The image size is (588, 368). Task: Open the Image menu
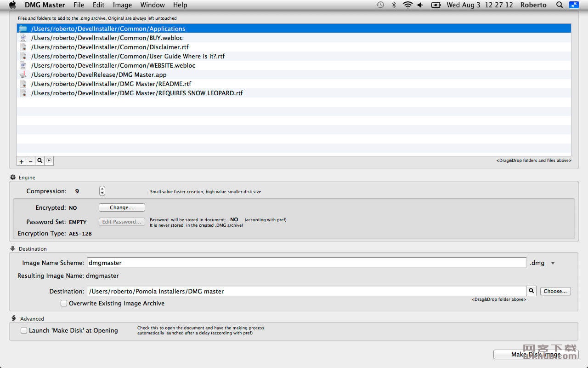(x=122, y=5)
